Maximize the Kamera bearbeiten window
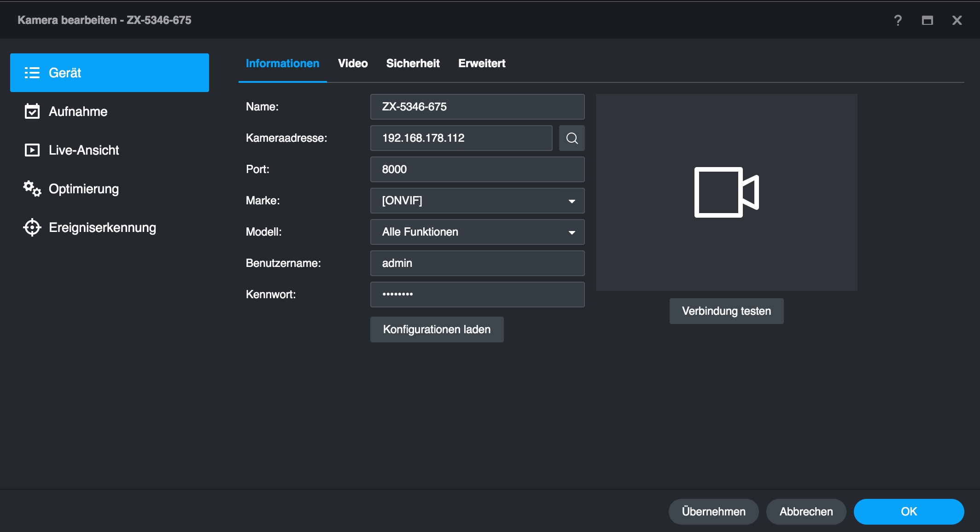Image resolution: width=980 pixels, height=532 pixels. (x=927, y=20)
